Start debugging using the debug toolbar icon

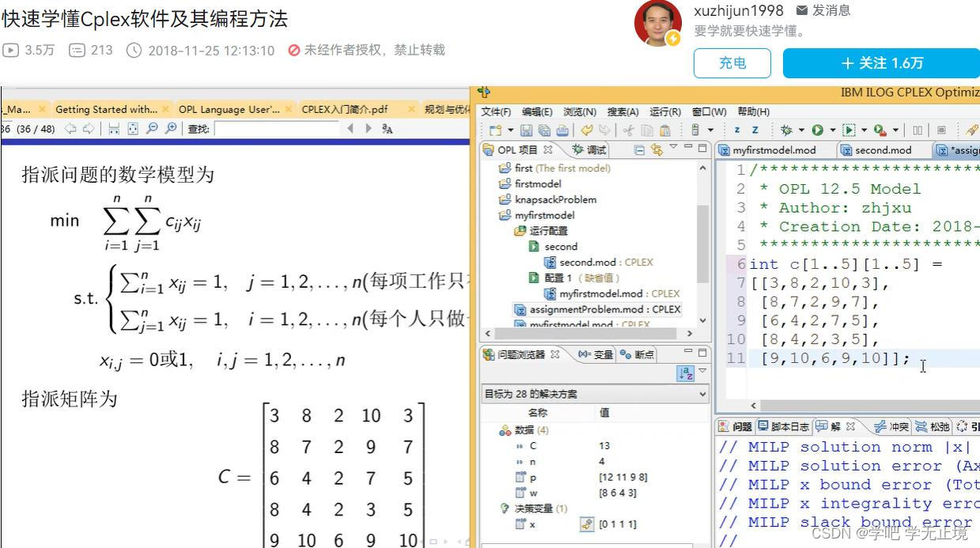(x=786, y=129)
